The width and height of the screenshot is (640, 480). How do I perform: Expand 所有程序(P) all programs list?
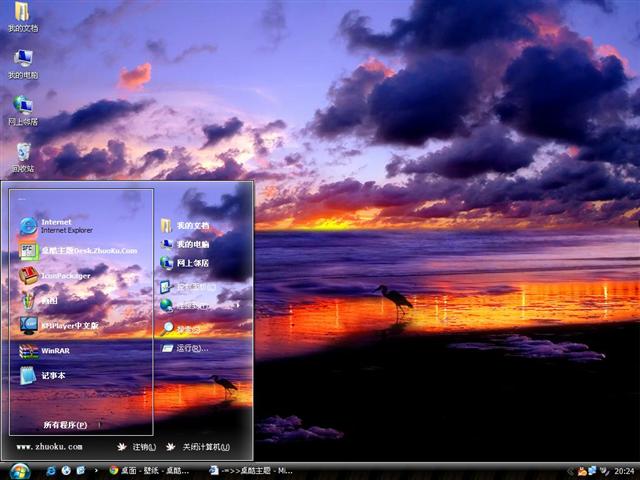[71, 424]
